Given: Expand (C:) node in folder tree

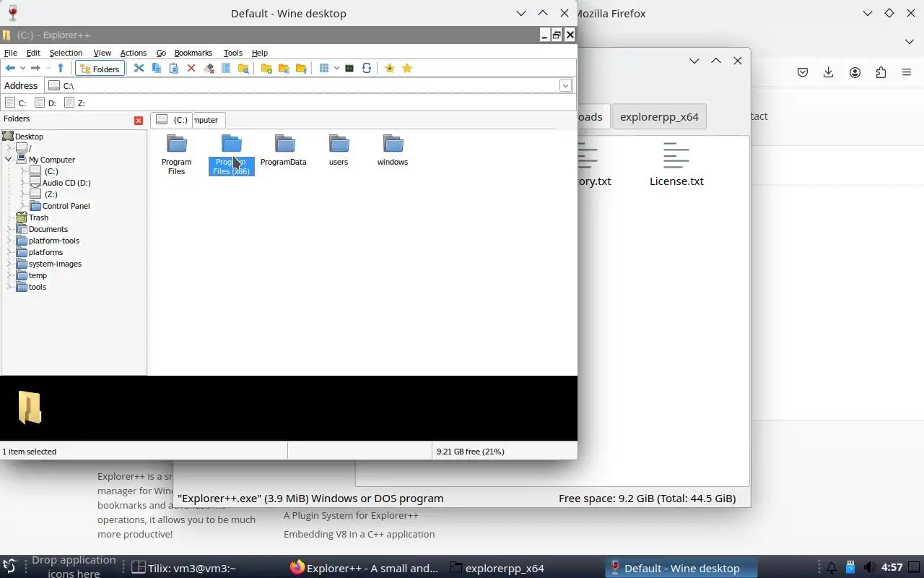Looking at the screenshot, I should tap(22, 171).
